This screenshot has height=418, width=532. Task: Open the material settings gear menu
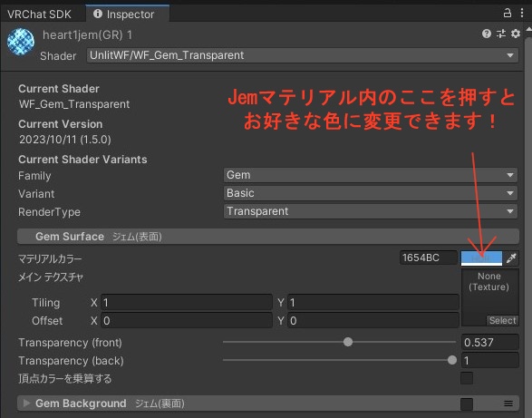pyautogui.click(x=516, y=34)
